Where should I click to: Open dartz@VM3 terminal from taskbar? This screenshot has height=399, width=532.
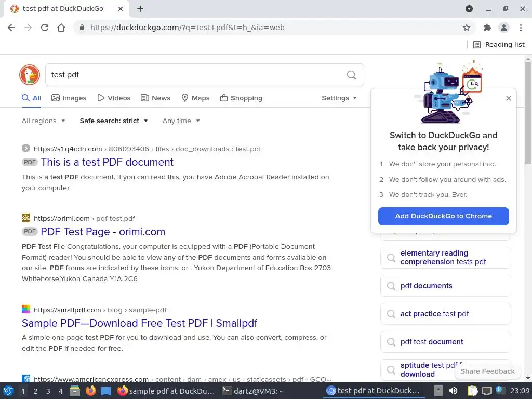tap(253, 391)
